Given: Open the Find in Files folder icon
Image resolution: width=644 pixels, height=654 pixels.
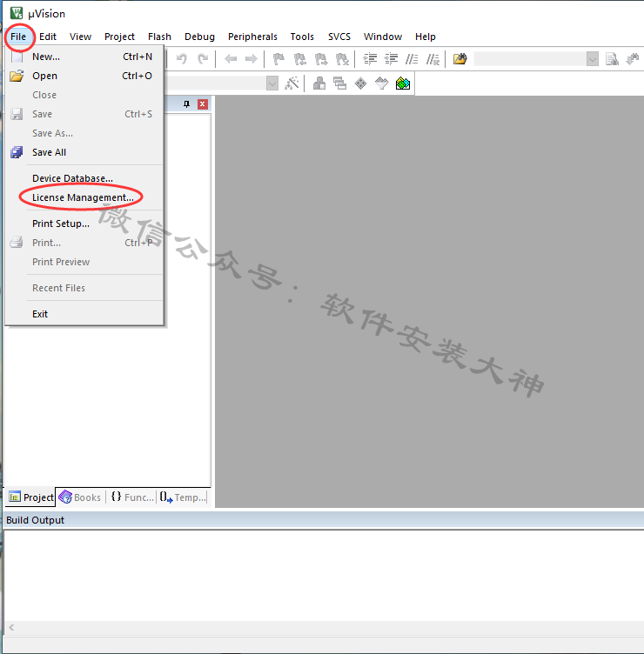Looking at the screenshot, I should [460, 59].
